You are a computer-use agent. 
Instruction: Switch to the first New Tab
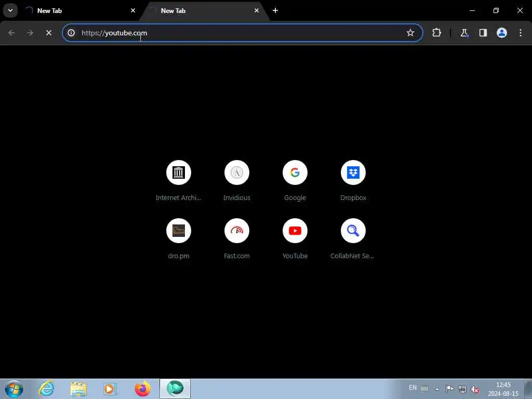tap(77, 10)
